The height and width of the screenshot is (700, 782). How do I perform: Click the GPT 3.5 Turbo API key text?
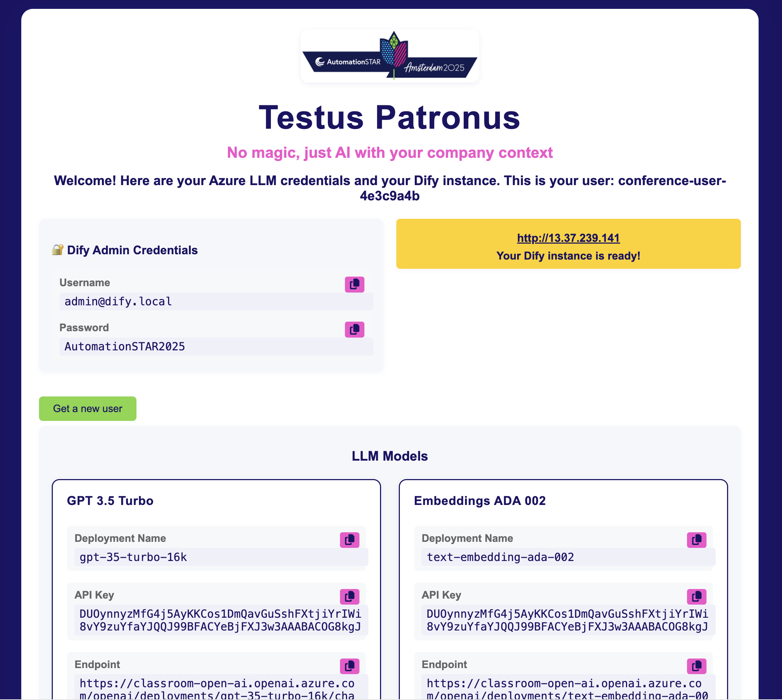(220, 620)
